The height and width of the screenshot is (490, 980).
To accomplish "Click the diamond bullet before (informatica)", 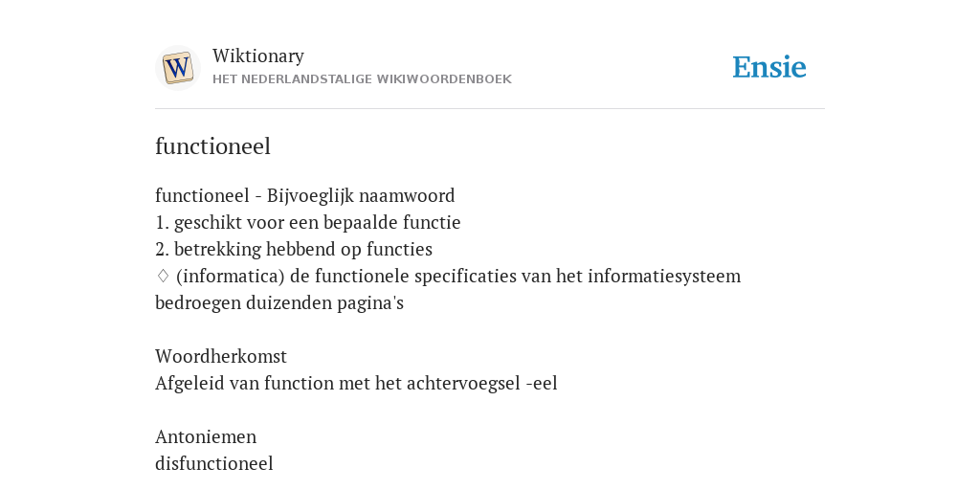I will pos(163,276).
